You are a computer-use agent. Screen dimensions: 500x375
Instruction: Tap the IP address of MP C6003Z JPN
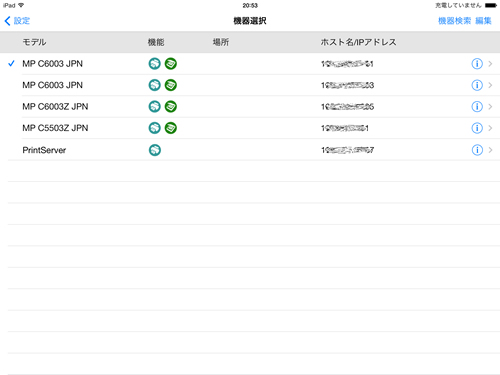(x=347, y=107)
